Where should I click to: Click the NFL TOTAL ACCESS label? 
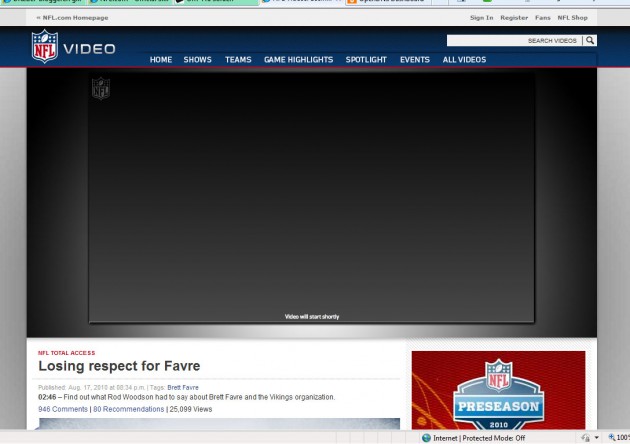tap(67, 353)
